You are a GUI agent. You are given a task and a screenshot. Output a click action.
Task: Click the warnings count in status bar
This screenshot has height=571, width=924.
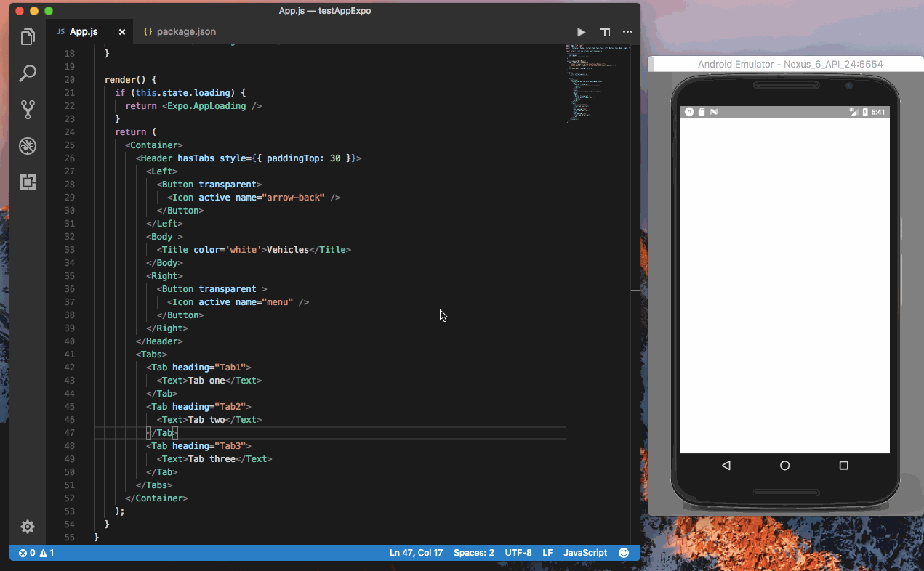pyautogui.click(x=47, y=553)
